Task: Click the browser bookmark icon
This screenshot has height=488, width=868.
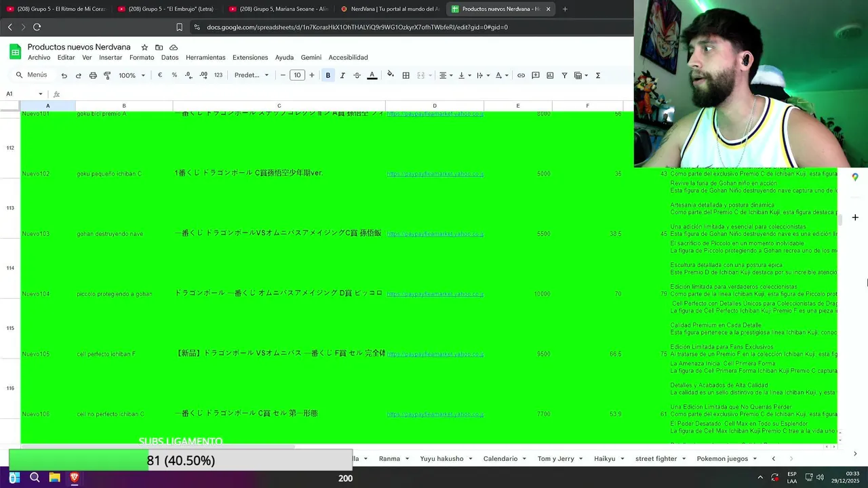Action: (x=179, y=27)
